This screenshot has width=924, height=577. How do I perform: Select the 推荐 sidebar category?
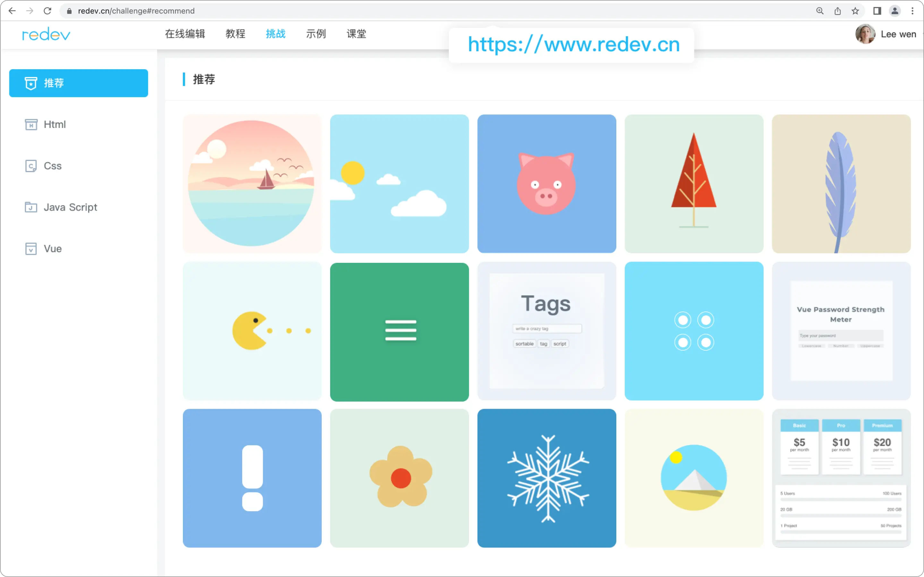point(79,83)
